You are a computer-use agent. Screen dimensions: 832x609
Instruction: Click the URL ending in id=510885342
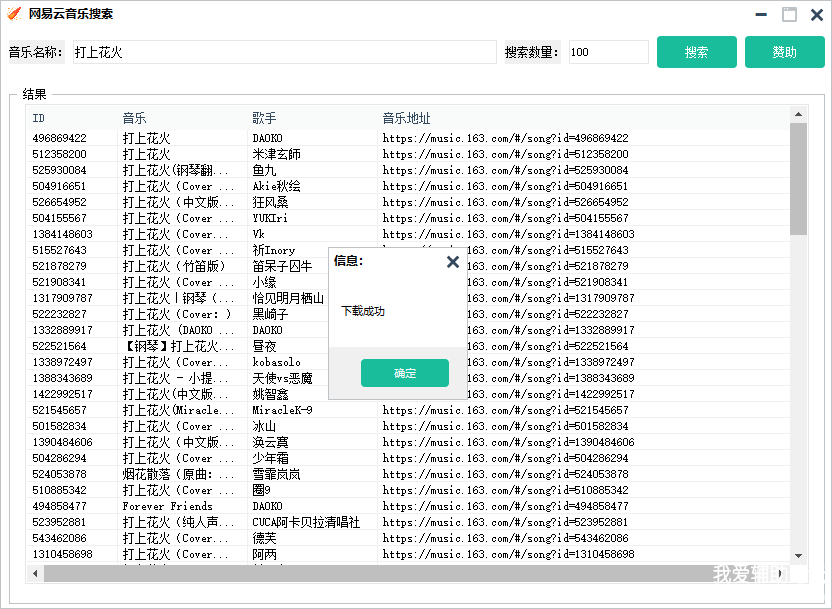506,490
